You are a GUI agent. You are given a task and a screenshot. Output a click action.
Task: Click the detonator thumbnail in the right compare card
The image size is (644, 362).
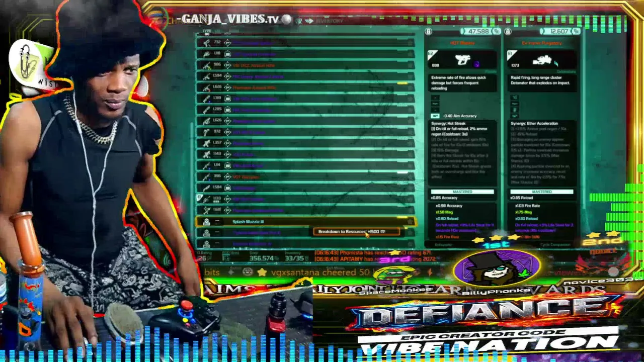[x=542, y=61]
